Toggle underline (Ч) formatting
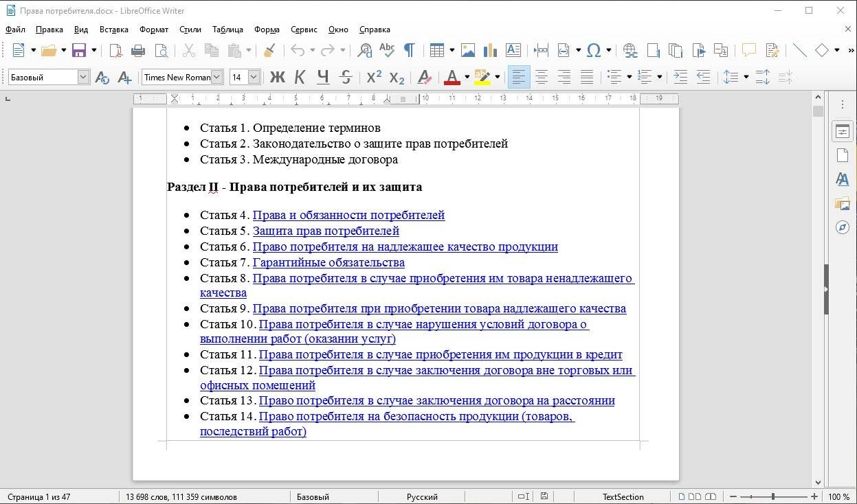 tap(323, 77)
